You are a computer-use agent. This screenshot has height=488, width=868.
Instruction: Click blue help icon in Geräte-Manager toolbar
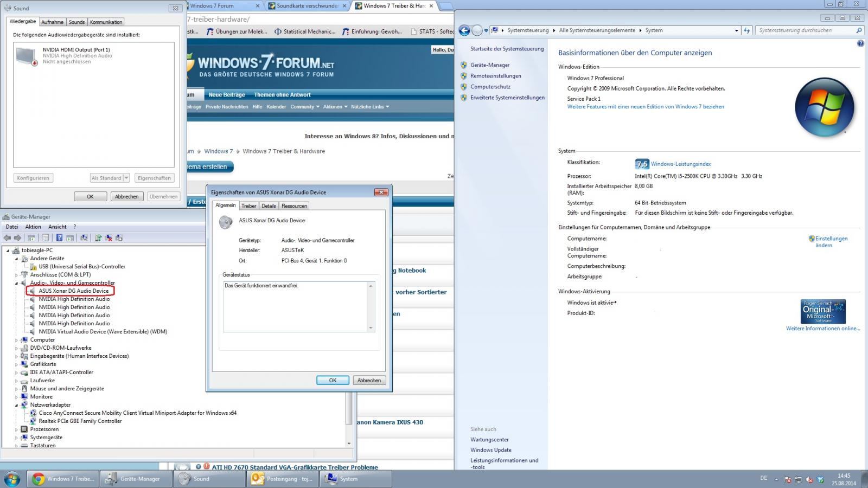pyautogui.click(x=59, y=237)
